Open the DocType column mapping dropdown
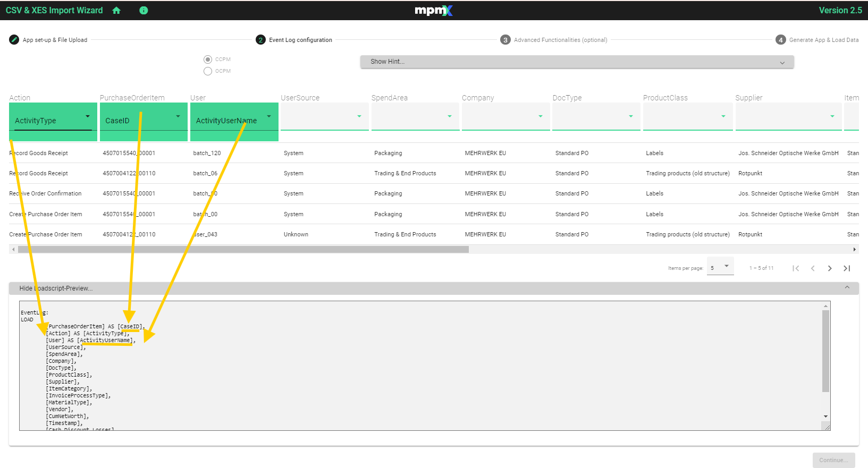Viewport: 868px width, 468px height. pos(596,117)
